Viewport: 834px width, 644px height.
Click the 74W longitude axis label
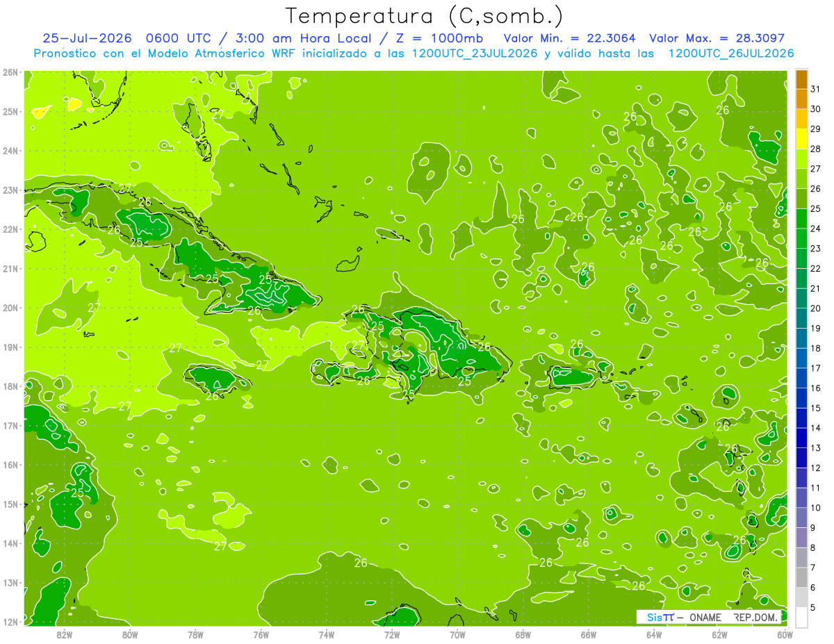click(327, 634)
